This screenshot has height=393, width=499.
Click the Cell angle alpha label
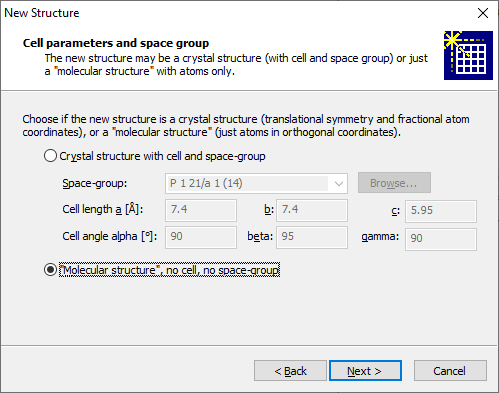[110, 236]
